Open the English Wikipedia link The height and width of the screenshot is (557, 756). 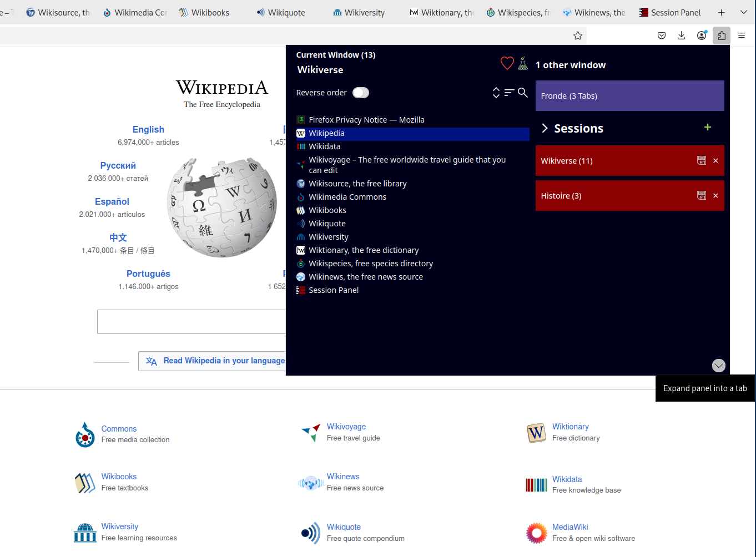coord(148,129)
